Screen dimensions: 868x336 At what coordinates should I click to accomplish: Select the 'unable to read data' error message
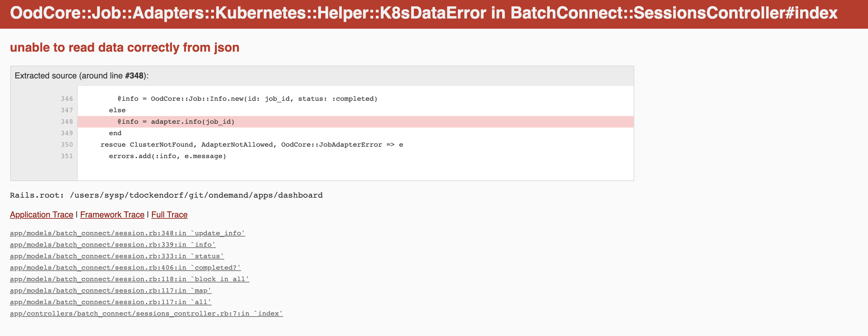click(125, 47)
